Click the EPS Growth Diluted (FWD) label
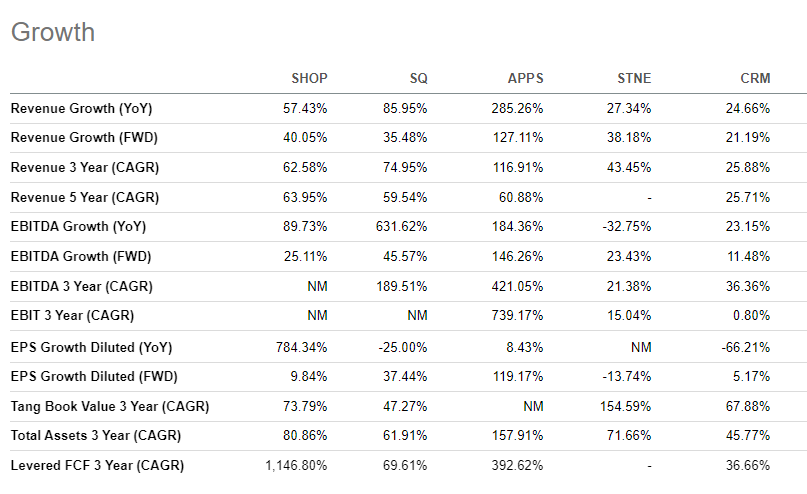Image resolution: width=807 pixels, height=494 pixels. point(94,377)
